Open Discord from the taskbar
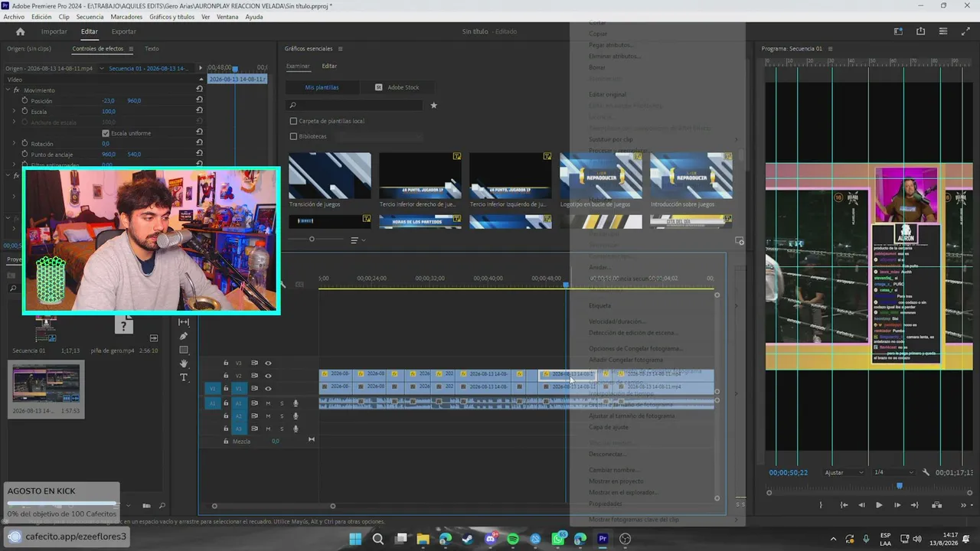Viewport: 980px width, 551px height. tap(491, 539)
